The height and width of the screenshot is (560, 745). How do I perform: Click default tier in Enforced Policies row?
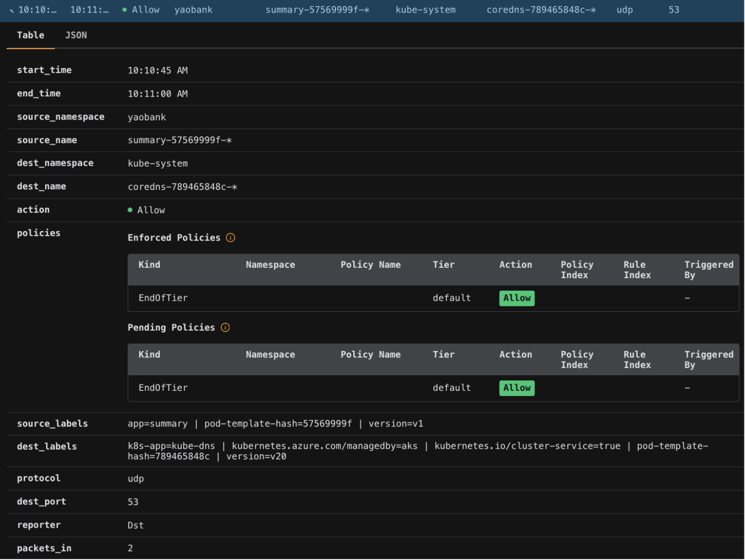click(x=451, y=298)
